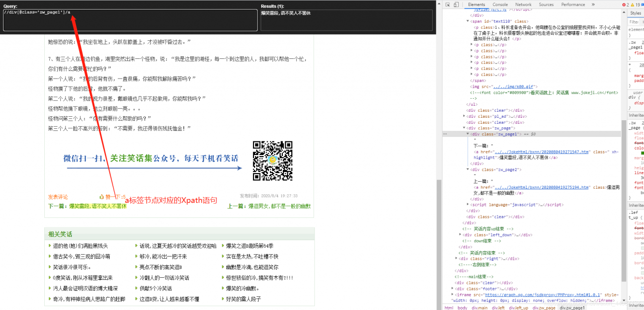Screen dimensions: 644x310
Task: Expand the div class="right" node
Action: click(456, 258)
